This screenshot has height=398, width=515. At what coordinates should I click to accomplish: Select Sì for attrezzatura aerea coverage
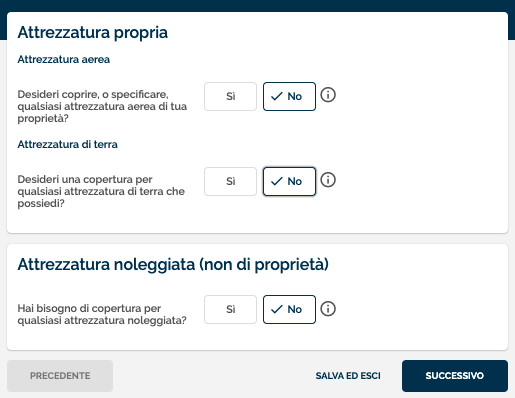pyautogui.click(x=230, y=96)
